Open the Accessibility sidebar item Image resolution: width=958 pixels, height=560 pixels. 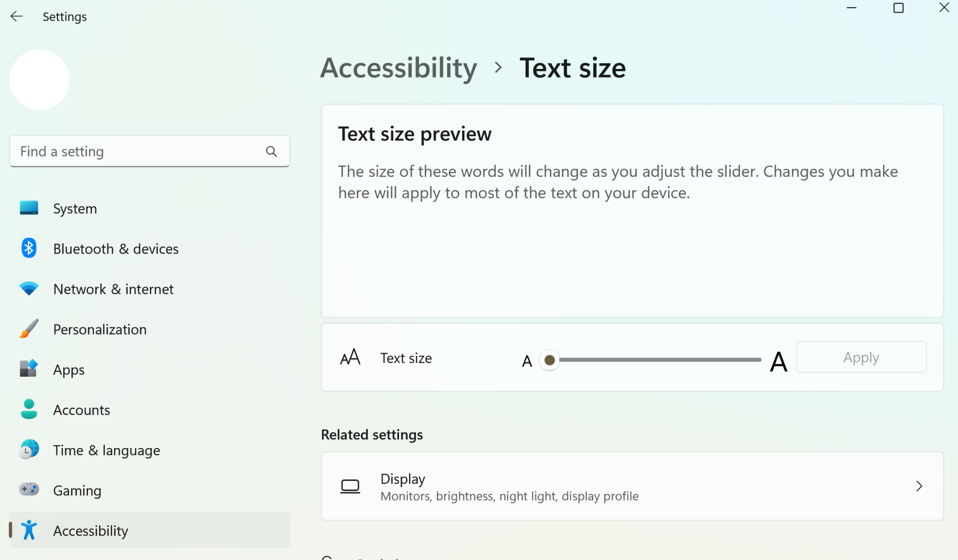tap(91, 530)
